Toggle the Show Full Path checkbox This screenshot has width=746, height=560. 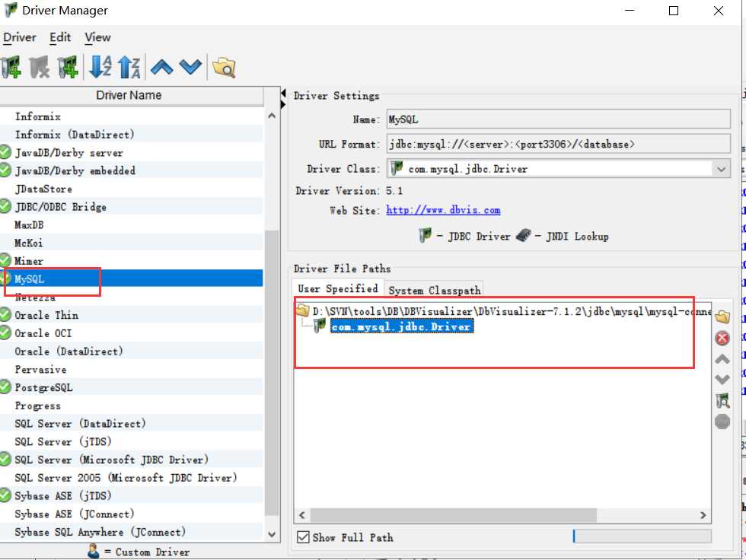[x=303, y=537]
